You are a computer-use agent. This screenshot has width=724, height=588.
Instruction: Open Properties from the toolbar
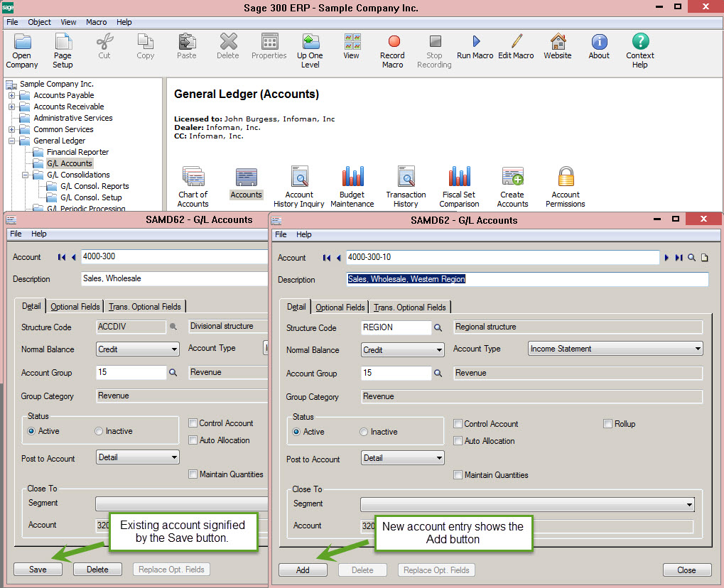coord(269,41)
